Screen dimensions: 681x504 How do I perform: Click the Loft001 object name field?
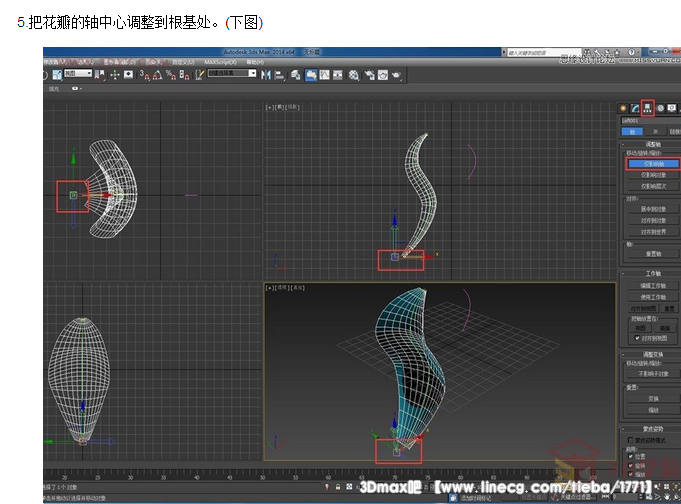tap(651, 120)
